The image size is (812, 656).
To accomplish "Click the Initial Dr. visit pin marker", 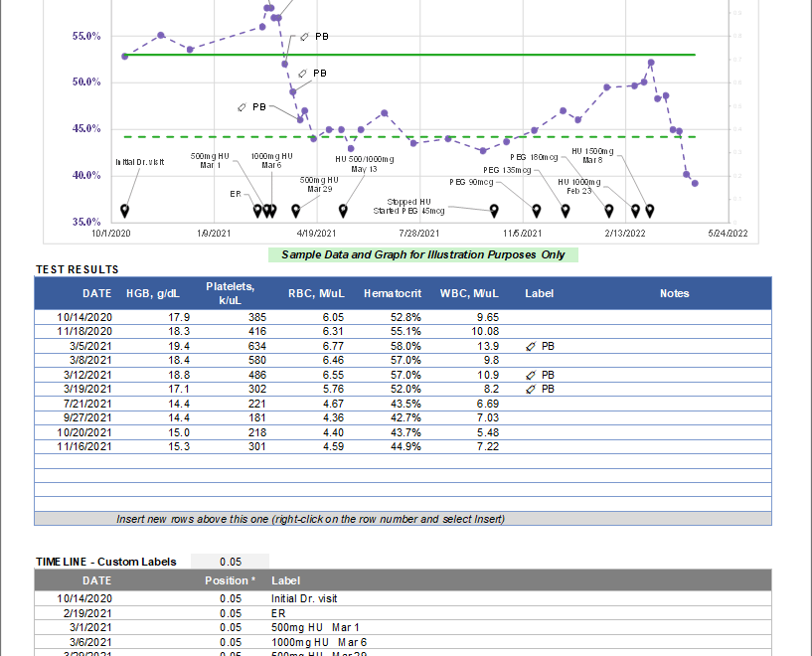I will pos(124,210).
